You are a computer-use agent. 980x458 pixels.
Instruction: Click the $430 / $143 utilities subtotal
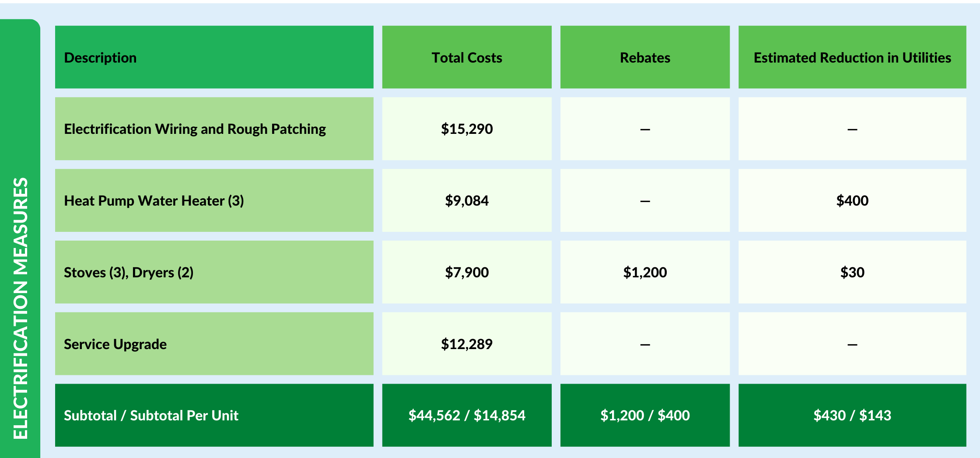click(x=852, y=415)
